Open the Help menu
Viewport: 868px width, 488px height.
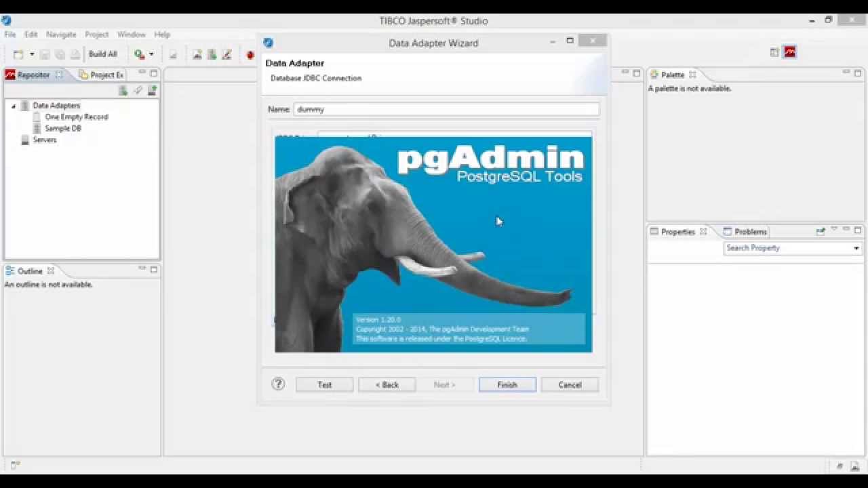click(x=162, y=34)
